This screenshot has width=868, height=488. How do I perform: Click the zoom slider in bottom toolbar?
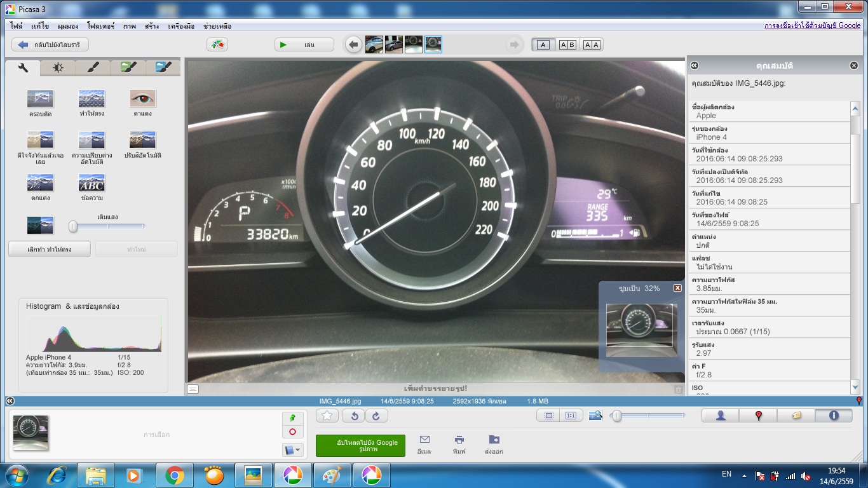(648, 416)
